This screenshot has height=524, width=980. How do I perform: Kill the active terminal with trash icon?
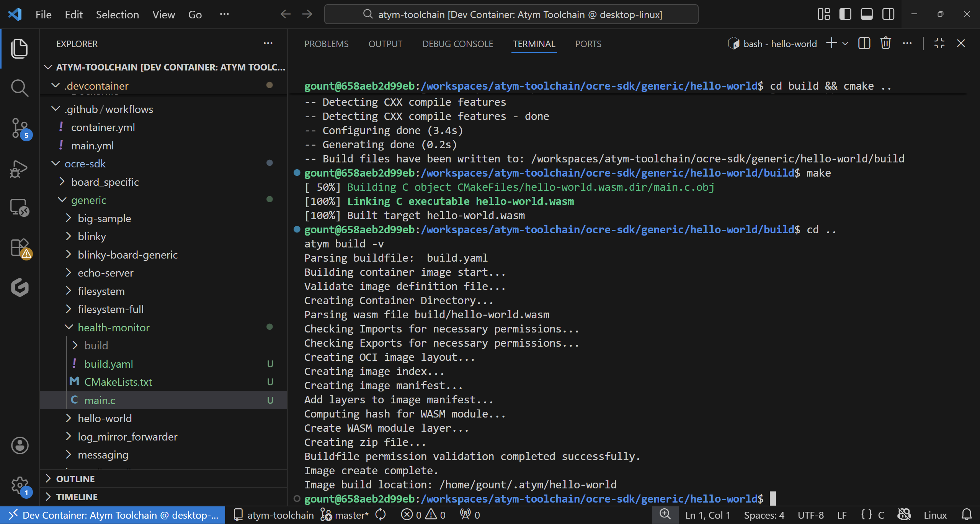point(885,43)
